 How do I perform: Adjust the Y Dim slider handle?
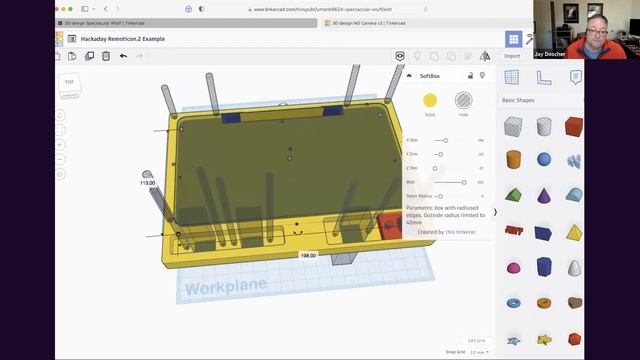click(x=440, y=154)
